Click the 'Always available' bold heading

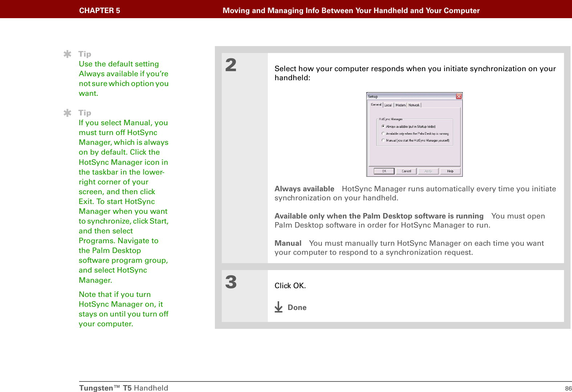pos(304,189)
